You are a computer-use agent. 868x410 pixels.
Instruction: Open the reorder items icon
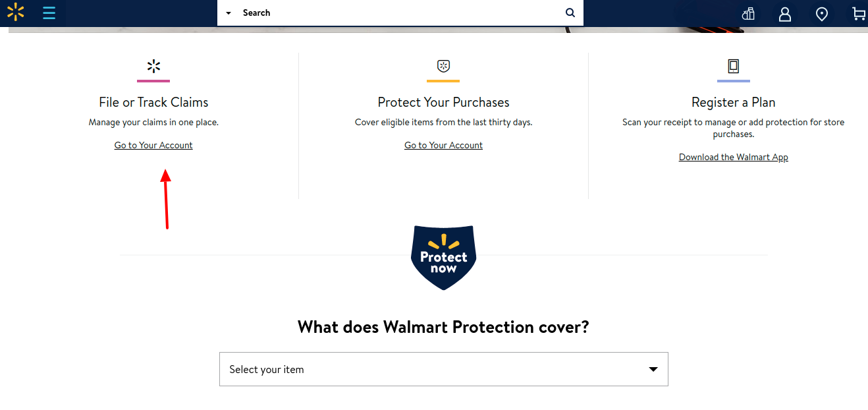coord(748,13)
